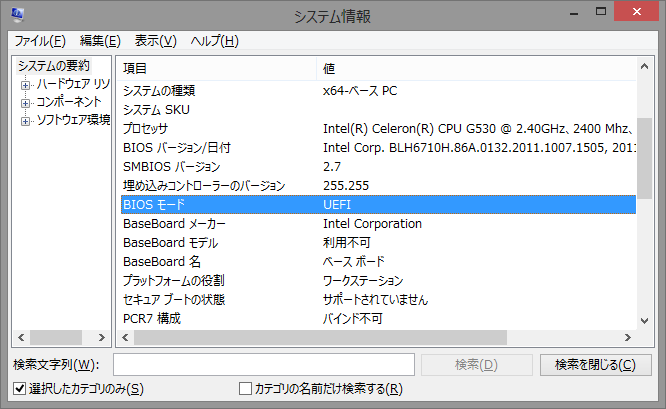Screen dimensions: 666x409
Task: Select the セキュア ブートの状態 row
Action: coord(378,299)
